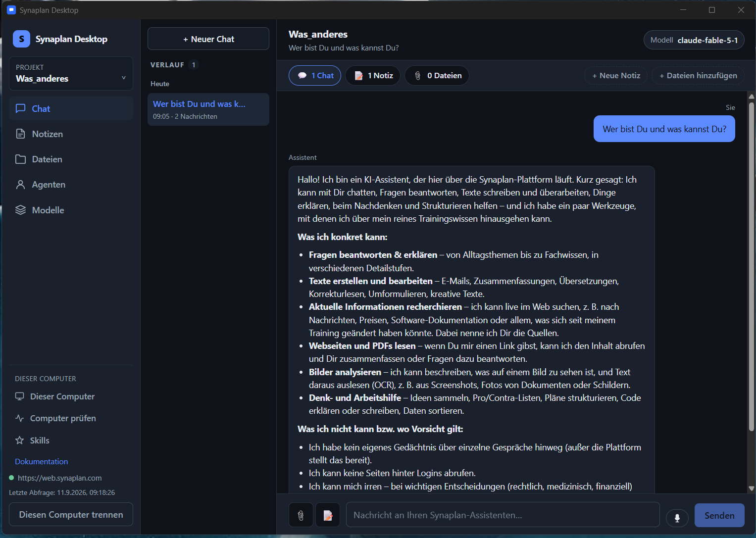Close the Synaplan Desktop window
This screenshot has width=756, height=538.
click(741, 10)
